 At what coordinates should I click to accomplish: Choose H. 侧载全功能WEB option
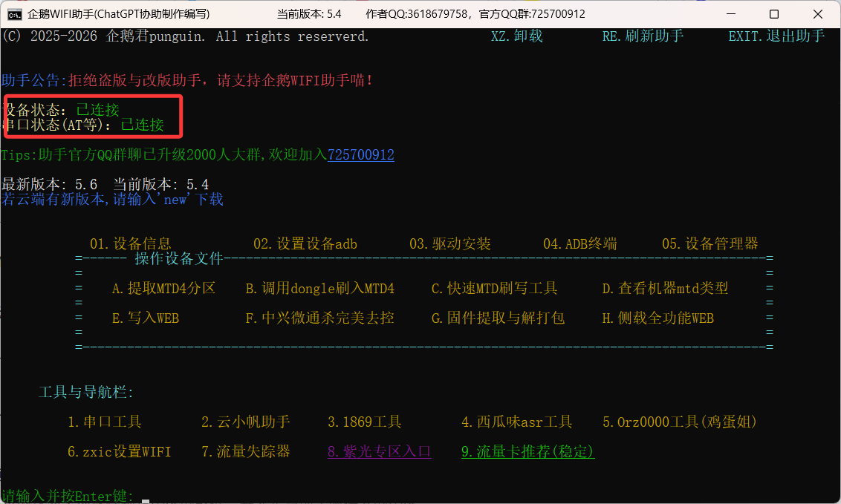coord(657,318)
